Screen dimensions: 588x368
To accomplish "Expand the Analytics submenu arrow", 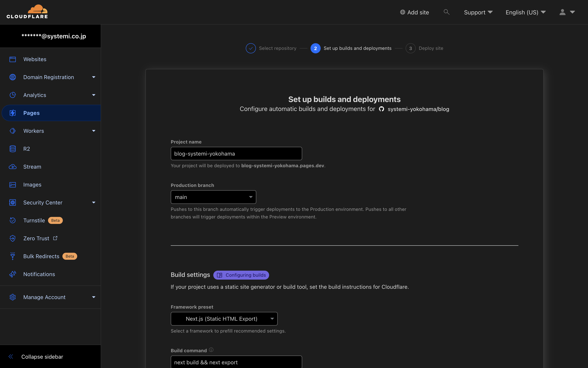I will click(94, 95).
